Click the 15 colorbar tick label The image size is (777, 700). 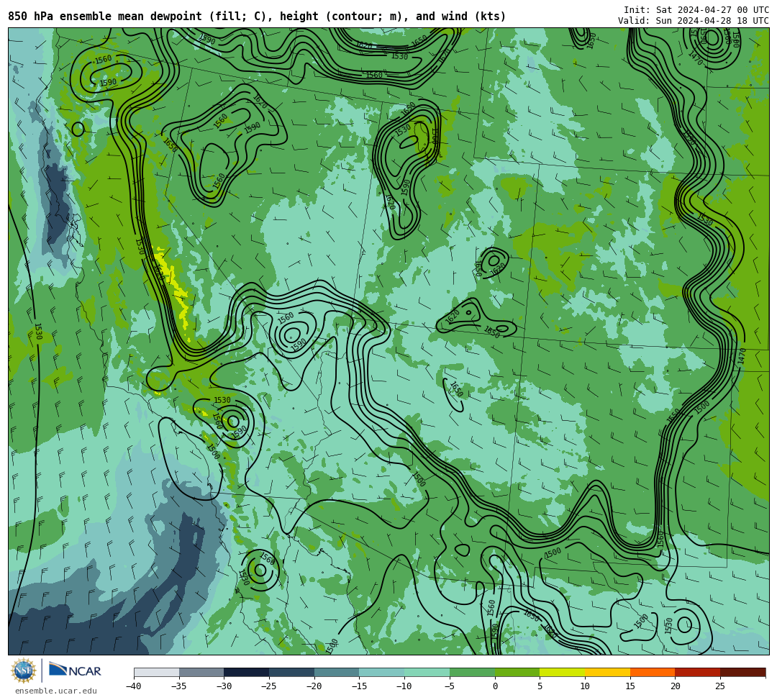click(630, 686)
